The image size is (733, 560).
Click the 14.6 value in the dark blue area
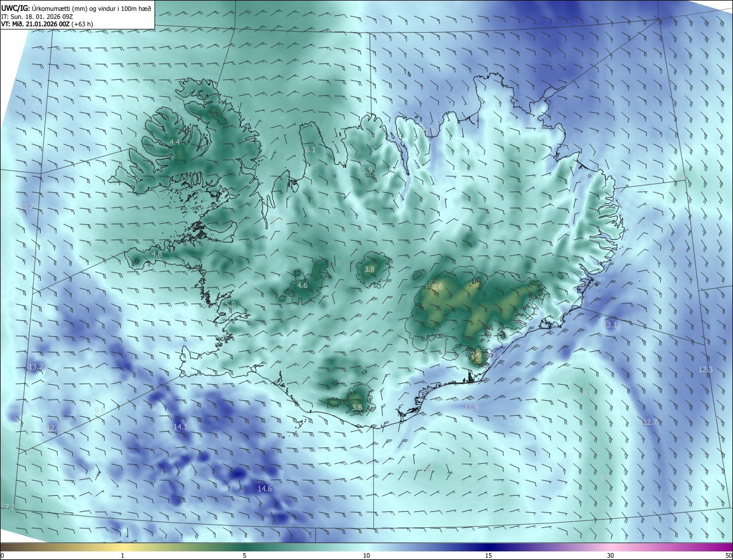(x=265, y=489)
